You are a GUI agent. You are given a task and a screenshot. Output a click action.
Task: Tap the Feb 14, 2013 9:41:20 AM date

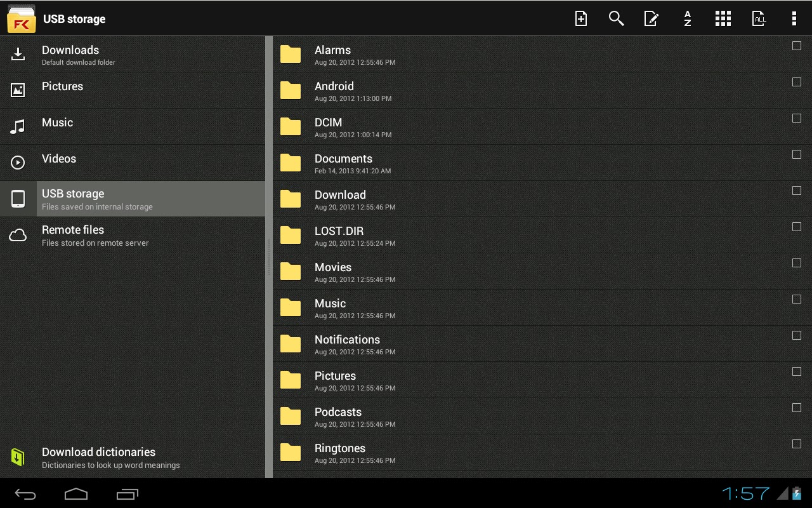pyautogui.click(x=353, y=171)
